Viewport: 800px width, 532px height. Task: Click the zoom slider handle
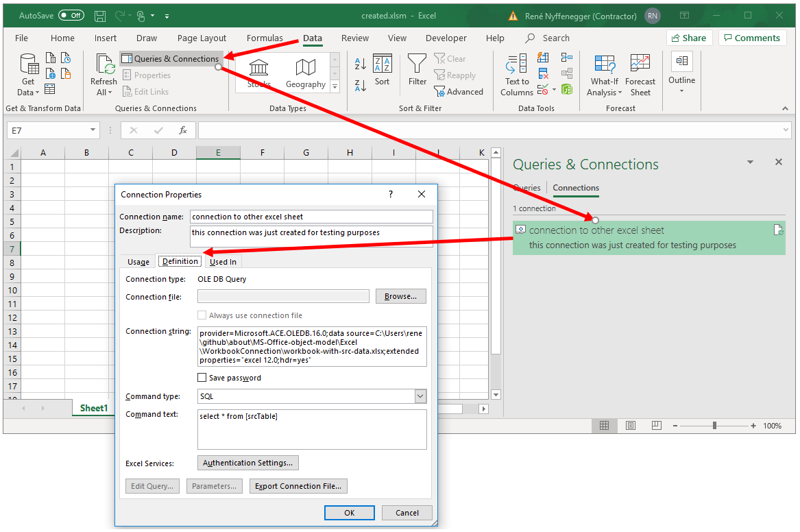click(x=714, y=426)
